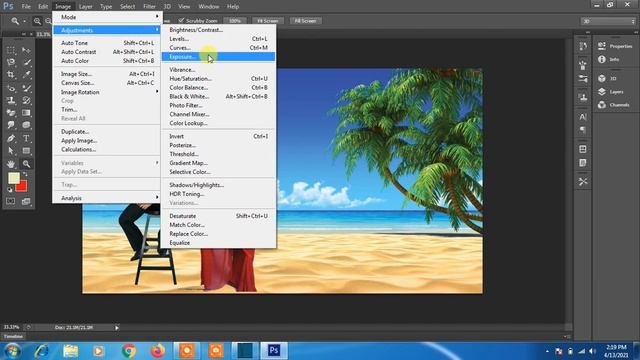
Task: Select the Pen tool
Action: click(x=11, y=138)
